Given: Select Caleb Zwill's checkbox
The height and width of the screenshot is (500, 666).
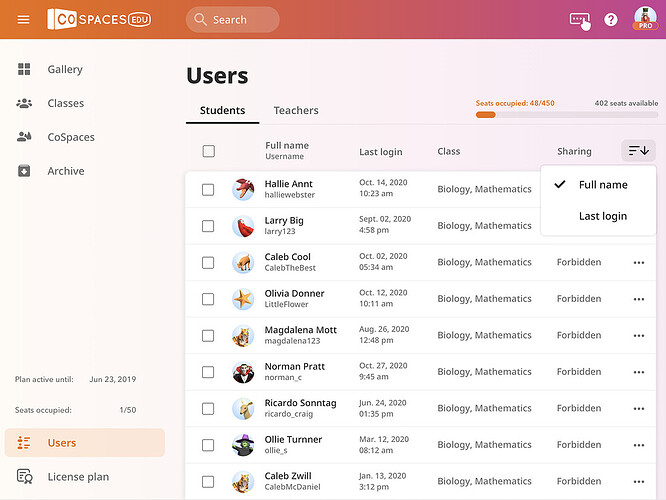Looking at the screenshot, I should (208, 482).
